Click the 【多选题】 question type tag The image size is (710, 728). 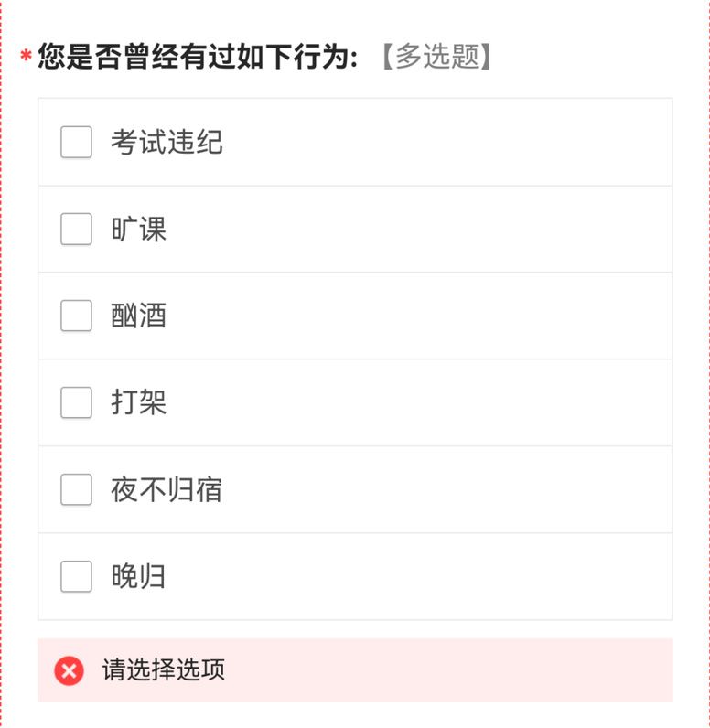click(x=436, y=57)
